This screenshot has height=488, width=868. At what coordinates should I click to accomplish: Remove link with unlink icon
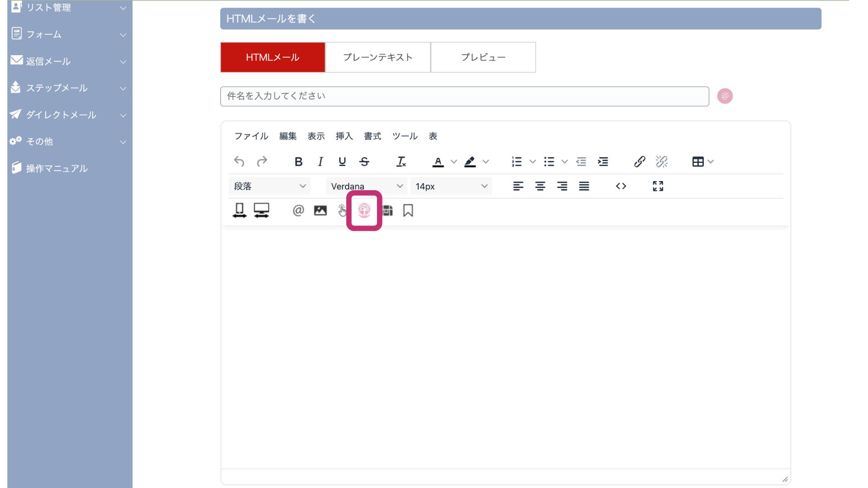click(662, 161)
